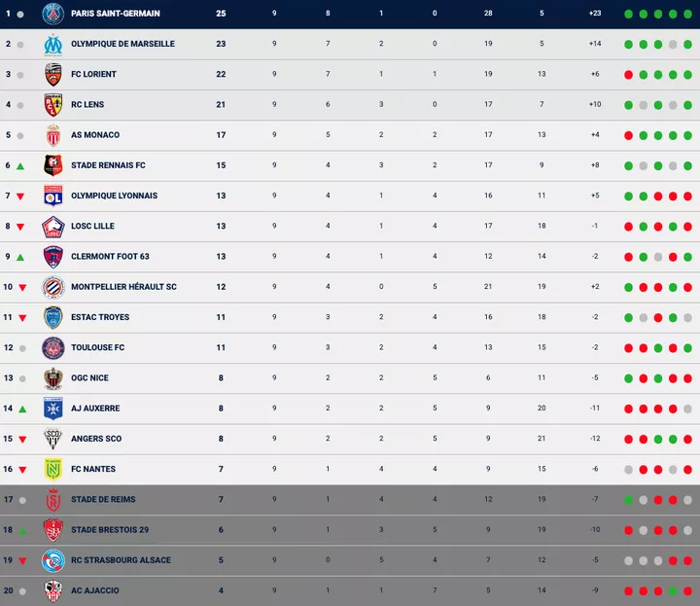The width and height of the screenshot is (700, 606).
Task: Click the RC Strasbourg Alsace crest
Action: 52,560
